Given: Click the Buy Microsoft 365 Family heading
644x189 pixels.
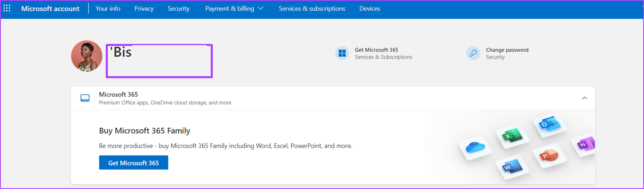Looking at the screenshot, I should [x=145, y=131].
